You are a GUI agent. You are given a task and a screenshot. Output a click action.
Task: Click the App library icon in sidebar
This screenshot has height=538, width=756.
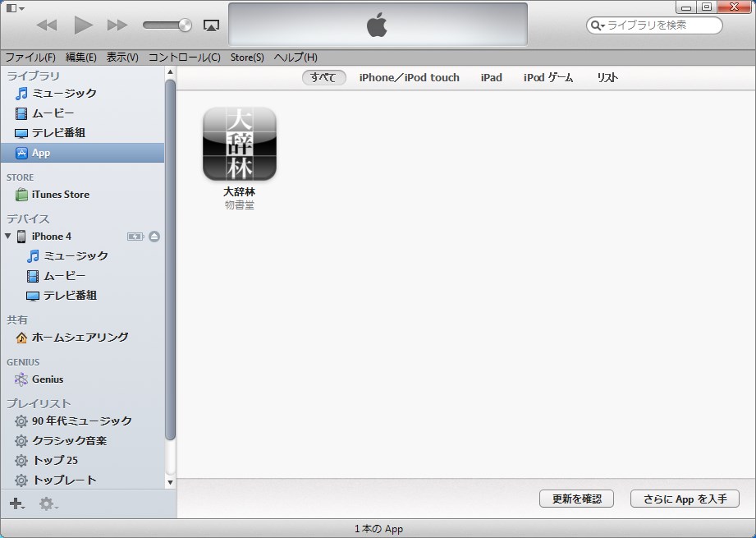tap(21, 153)
